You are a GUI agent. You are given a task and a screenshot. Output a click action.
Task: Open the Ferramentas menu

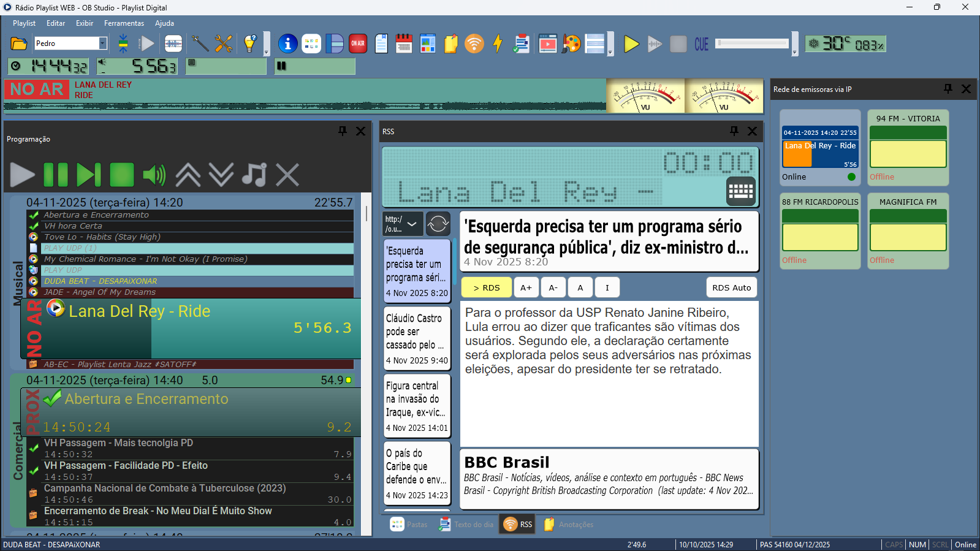(x=124, y=23)
